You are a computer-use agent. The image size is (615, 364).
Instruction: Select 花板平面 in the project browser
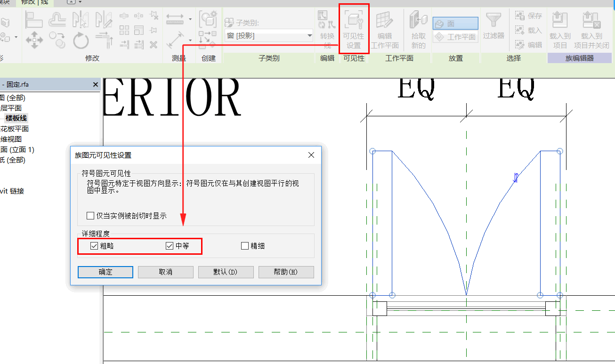15,129
